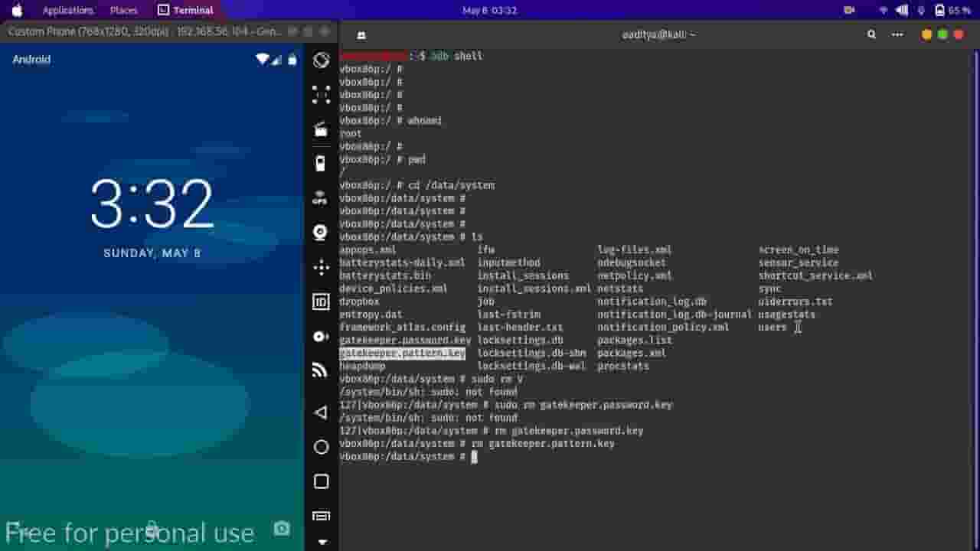Click notification_policy.xml in the listing
The width and height of the screenshot is (980, 551).
point(663,328)
